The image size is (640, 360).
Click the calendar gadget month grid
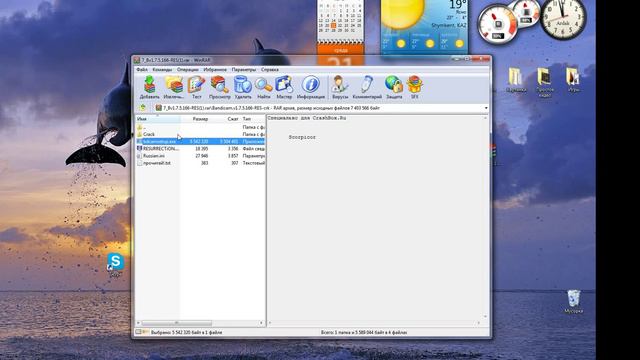tap(340, 19)
